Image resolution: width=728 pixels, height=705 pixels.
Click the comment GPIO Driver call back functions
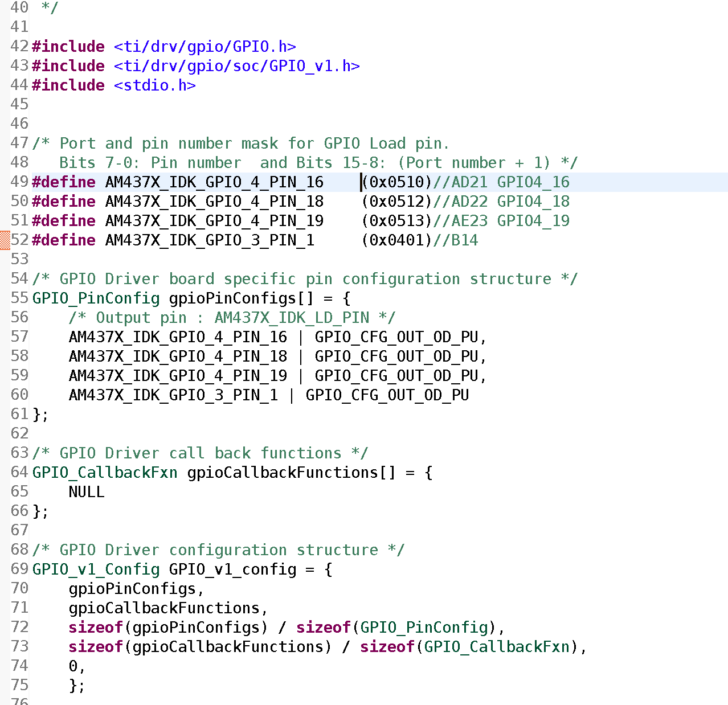coord(200,453)
